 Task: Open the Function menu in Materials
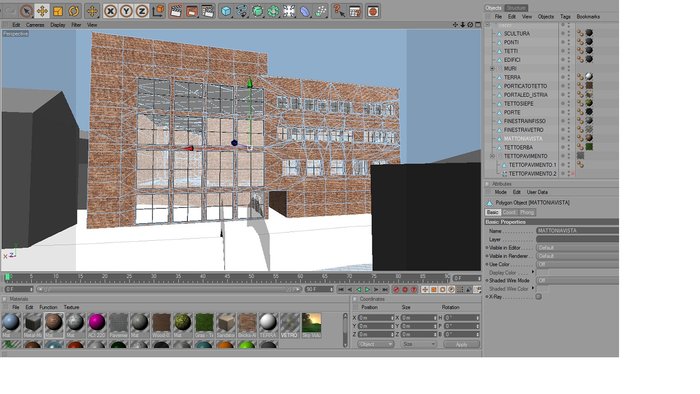pos(48,307)
